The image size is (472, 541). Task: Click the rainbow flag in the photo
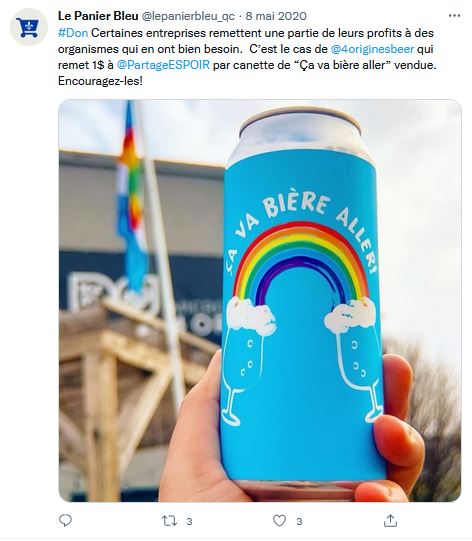[x=132, y=197]
